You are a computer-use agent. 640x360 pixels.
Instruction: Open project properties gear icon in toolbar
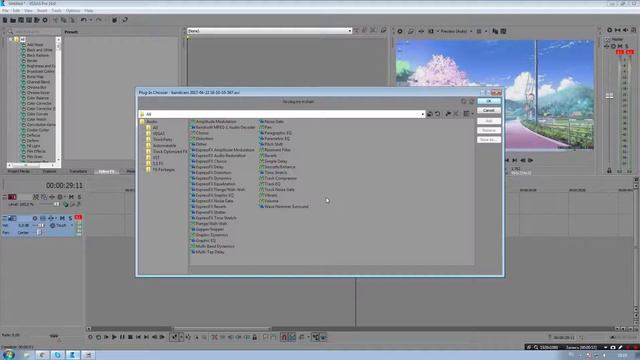(45, 20)
